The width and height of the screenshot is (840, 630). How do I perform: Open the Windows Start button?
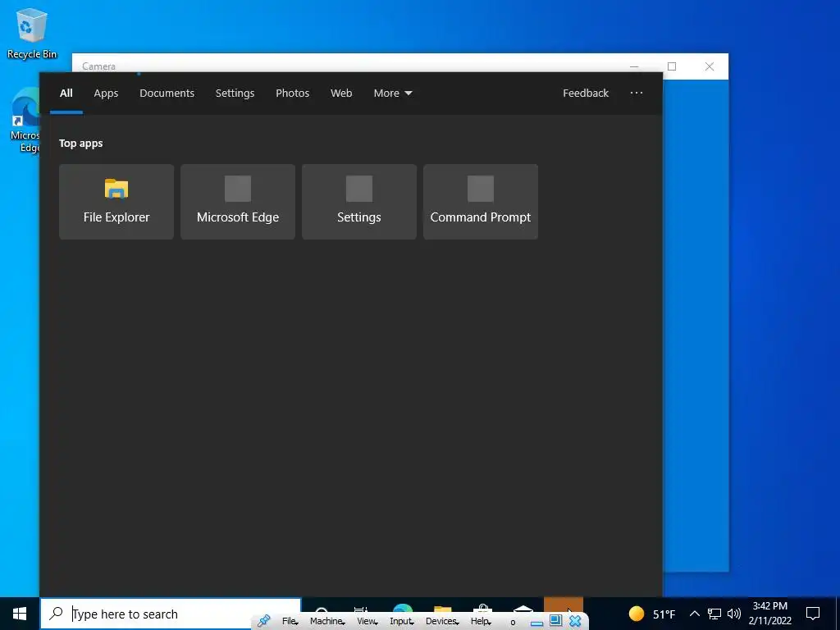point(20,614)
